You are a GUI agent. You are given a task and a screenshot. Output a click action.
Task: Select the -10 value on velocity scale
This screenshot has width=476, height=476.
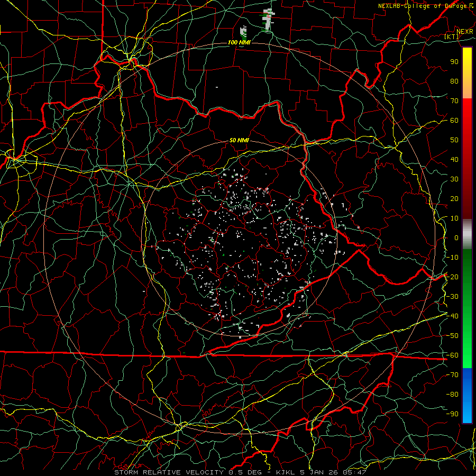[452, 258]
